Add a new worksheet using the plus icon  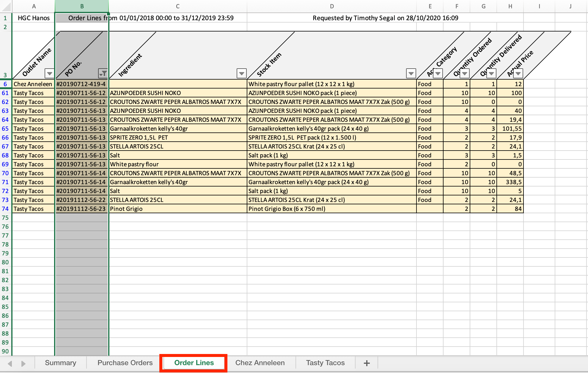pyautogui.click(x=367, y=363)
